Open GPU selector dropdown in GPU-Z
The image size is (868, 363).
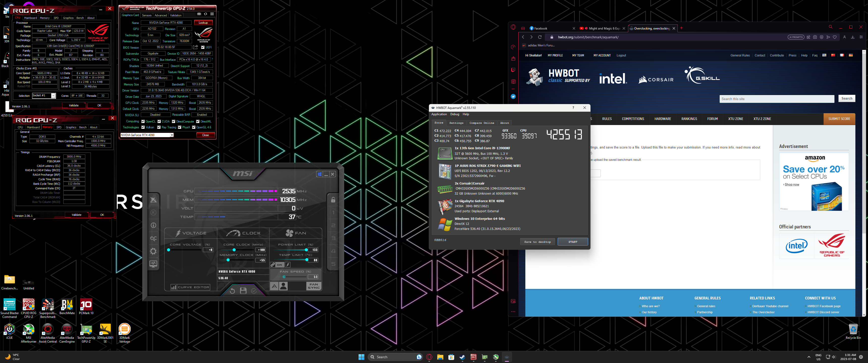click(172, 135)
